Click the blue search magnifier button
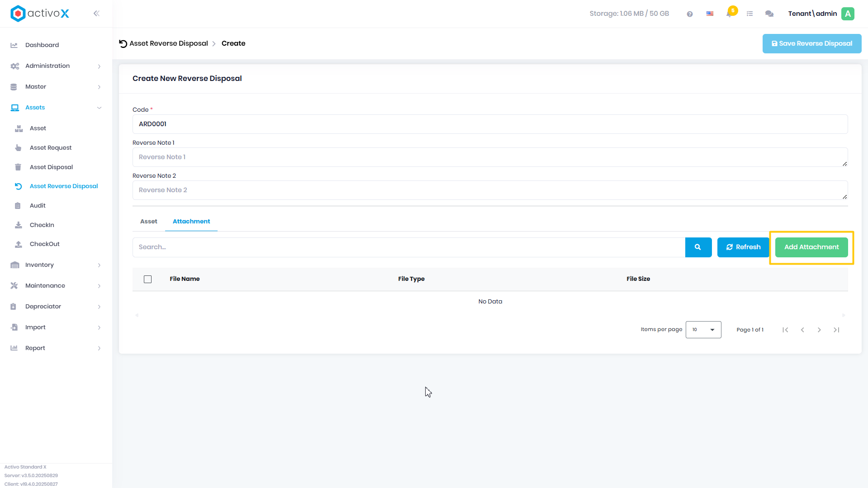The height and width of the screenshot is (488, 868). pyautogui.click(x=698, y=247)
